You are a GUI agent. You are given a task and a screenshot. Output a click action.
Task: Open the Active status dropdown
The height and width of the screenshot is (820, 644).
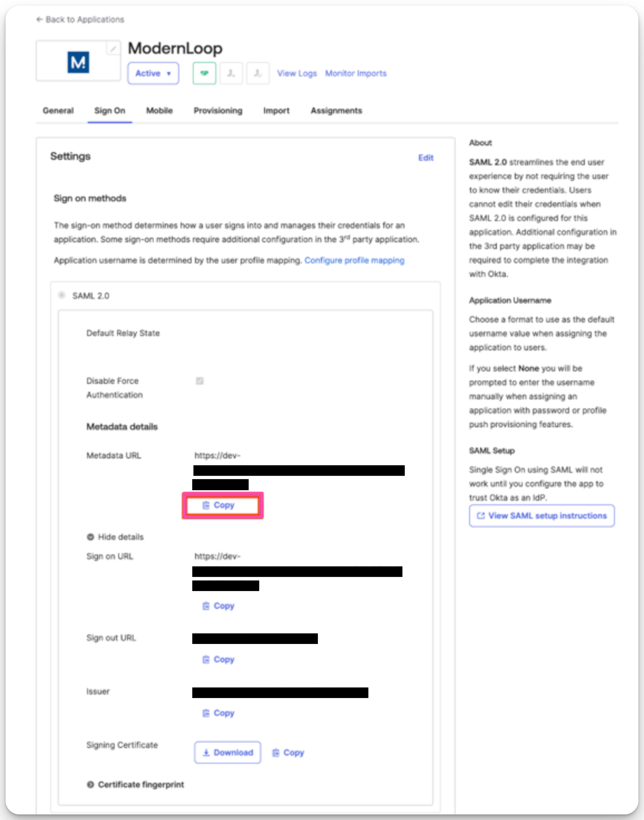coord(153,73)
